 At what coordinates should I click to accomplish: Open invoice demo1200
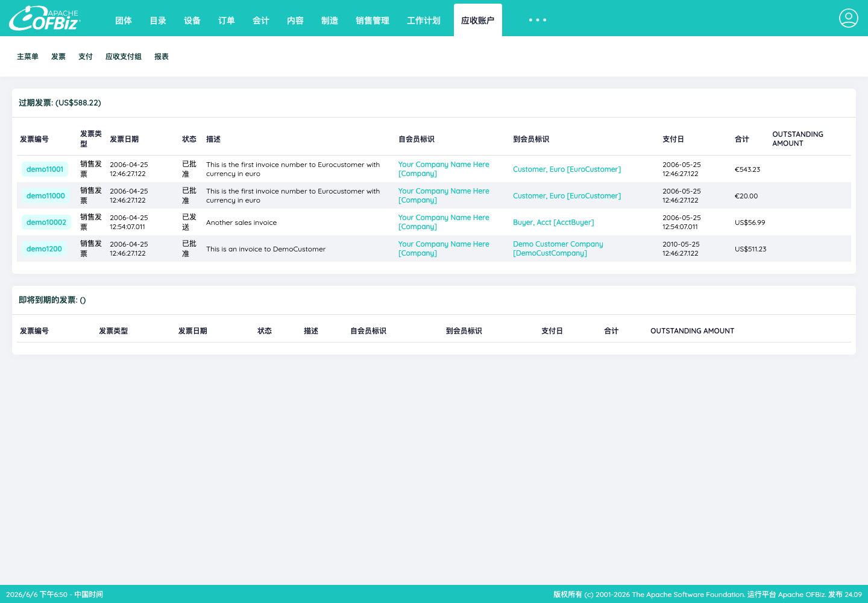click(44, 249)
